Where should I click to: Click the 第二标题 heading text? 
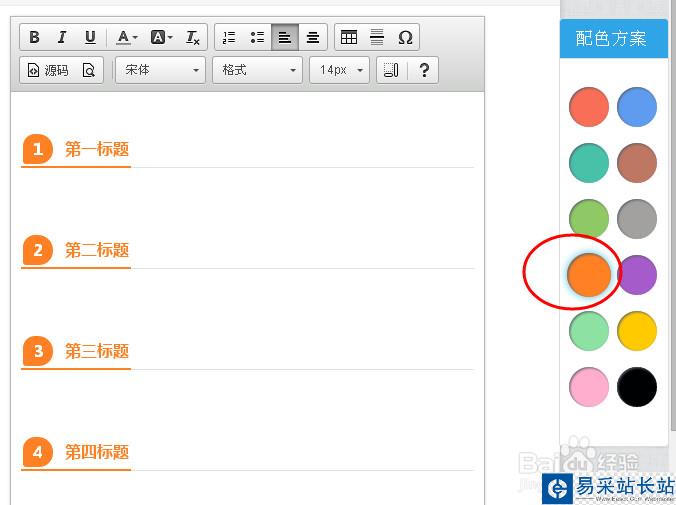[x=97, y=250]
